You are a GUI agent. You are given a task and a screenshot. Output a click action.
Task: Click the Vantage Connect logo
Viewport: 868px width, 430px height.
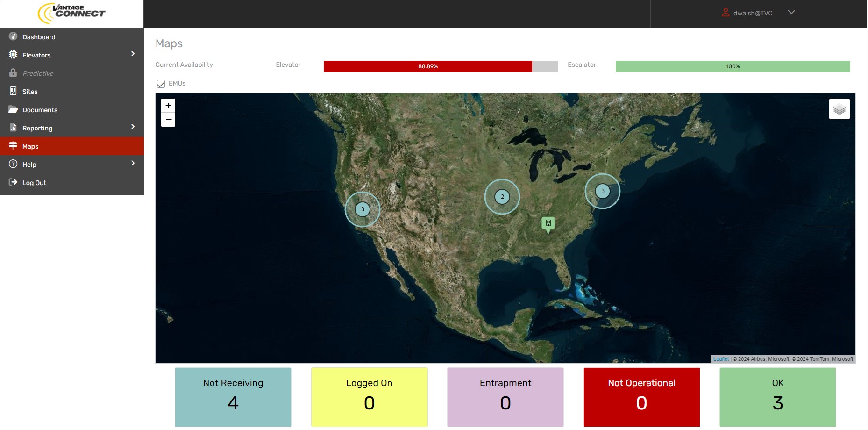(x=71, y=13)
